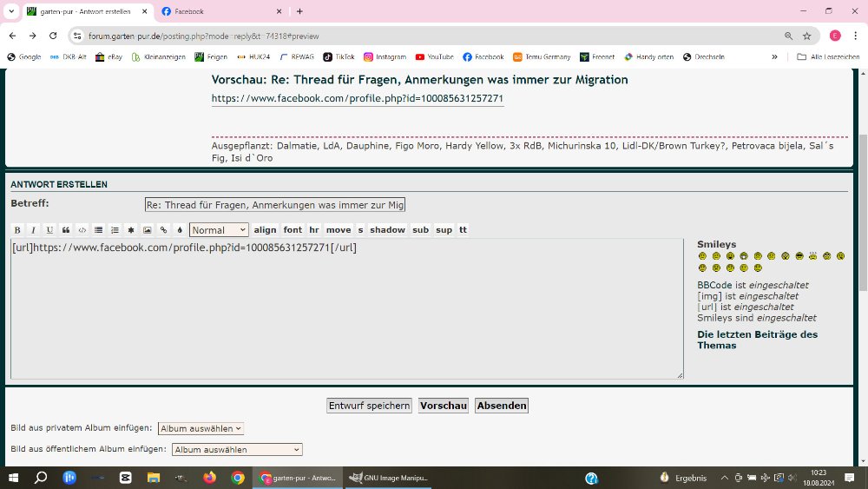
Task: Submit reply with Absenden button
Action: pos(502,406)
